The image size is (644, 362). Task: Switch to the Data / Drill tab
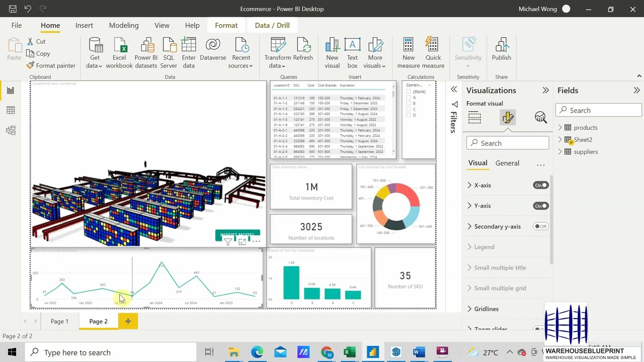coord(272,25)
